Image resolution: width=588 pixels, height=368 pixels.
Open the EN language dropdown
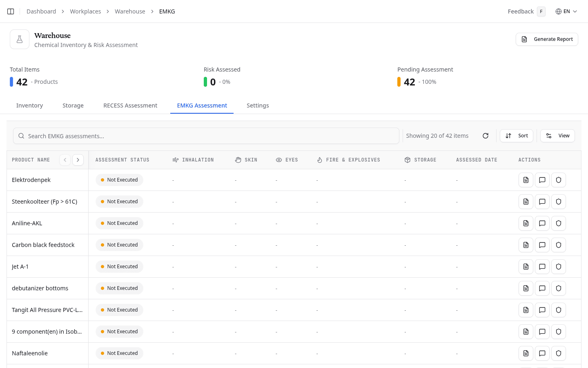click(566, 11)
